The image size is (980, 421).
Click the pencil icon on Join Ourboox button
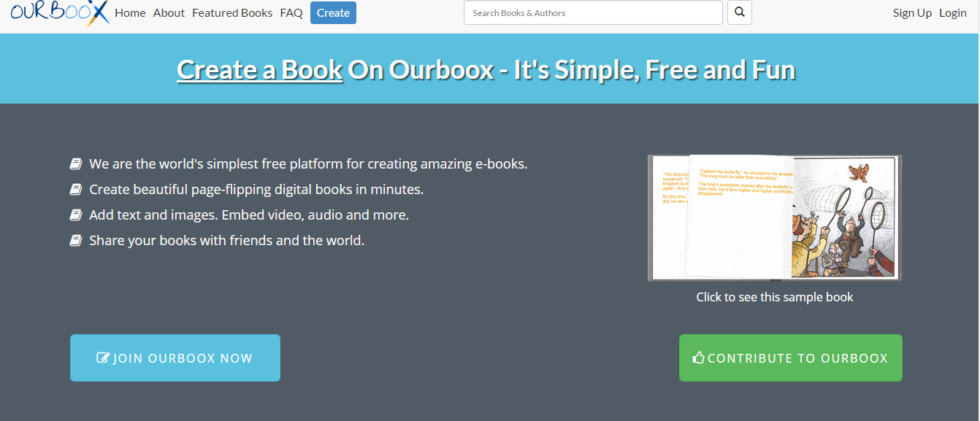click(x=103, y=358)
